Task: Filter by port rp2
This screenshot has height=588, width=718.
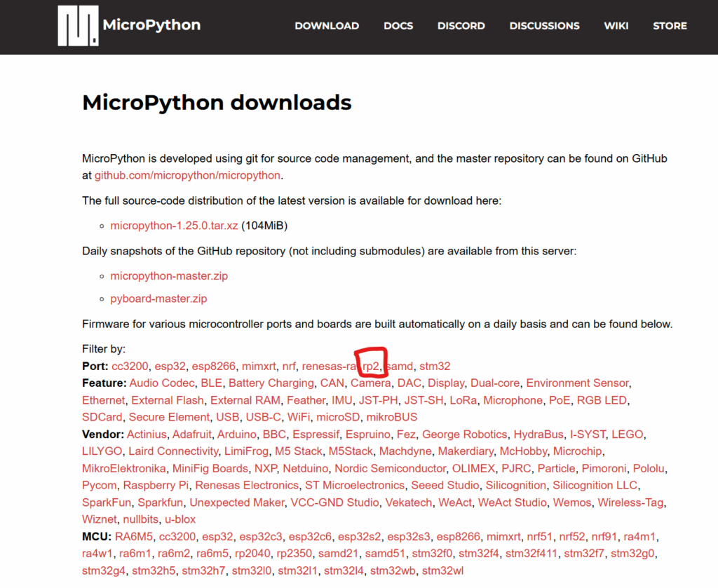Action: tap(371, 366)
